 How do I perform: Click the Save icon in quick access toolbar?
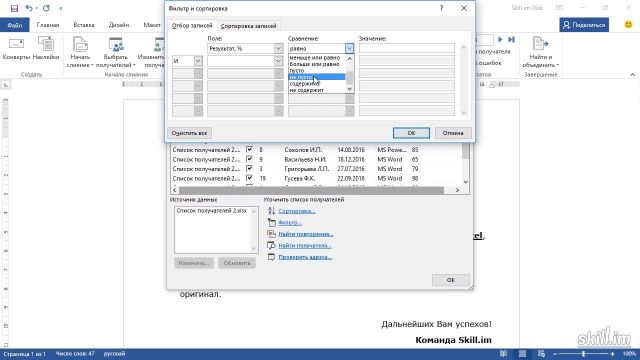click(x=14, y=8)
